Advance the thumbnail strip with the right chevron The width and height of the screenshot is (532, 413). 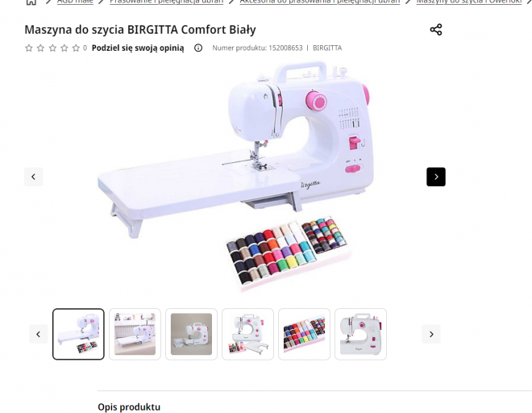pyautogui.click(x=431, y=334)
